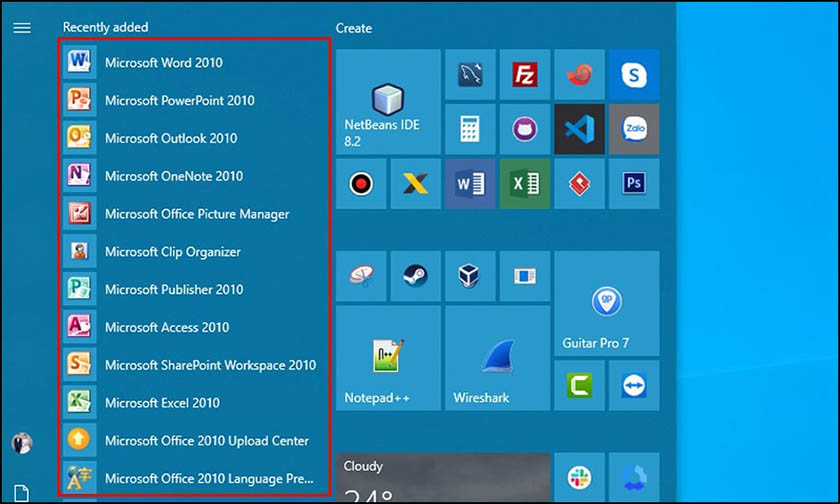Open the Slack tile
This screenshot has width=840, height=504.
pos(579,478)
